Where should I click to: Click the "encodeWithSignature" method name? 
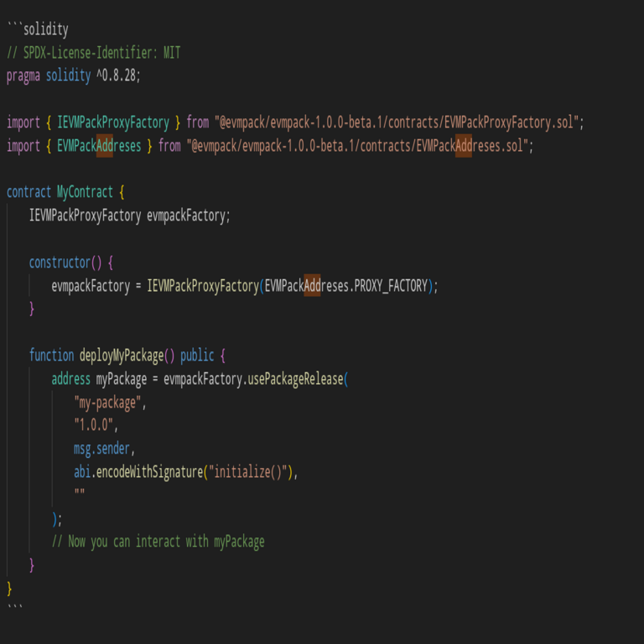tap(148, 472)
